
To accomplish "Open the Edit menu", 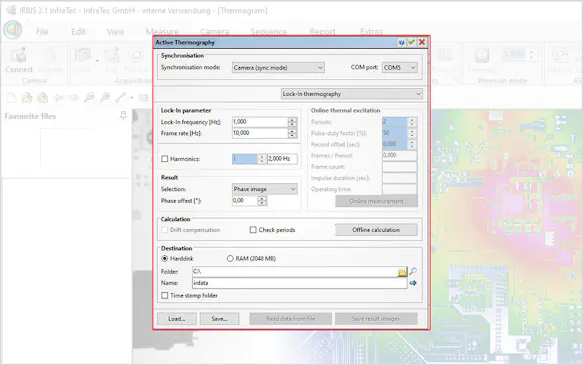I will click(78, 32).
